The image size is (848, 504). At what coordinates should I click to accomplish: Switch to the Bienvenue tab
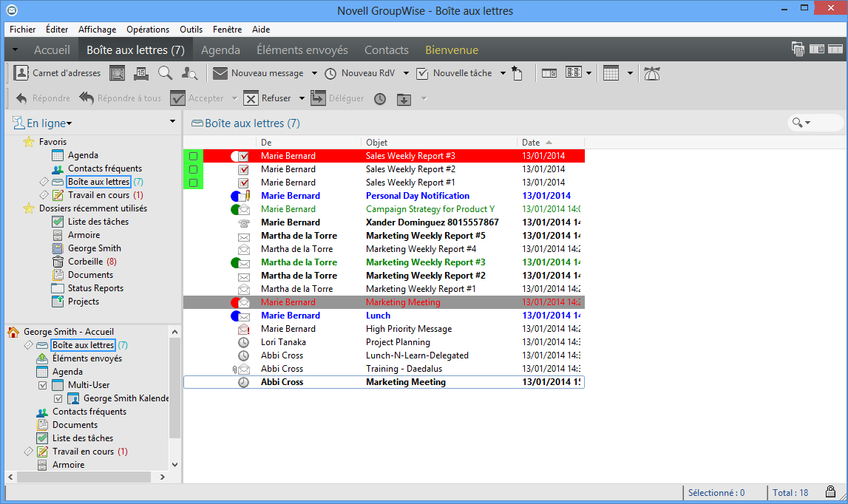tap(452, 50)
